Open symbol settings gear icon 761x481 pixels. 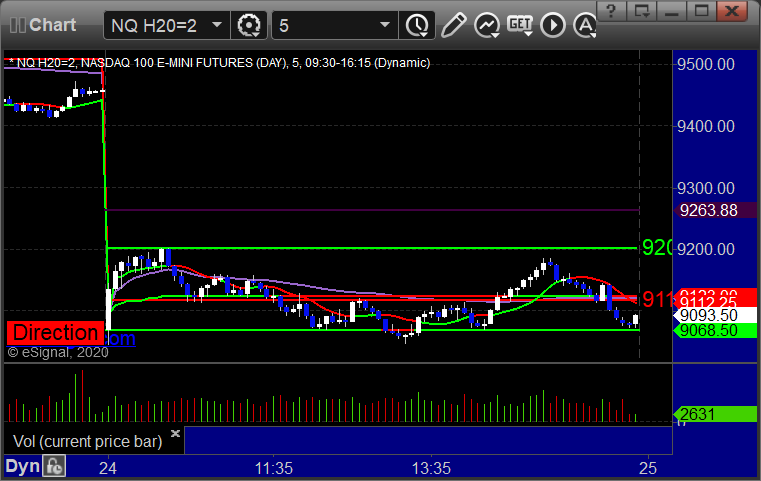tap(249, 24)
